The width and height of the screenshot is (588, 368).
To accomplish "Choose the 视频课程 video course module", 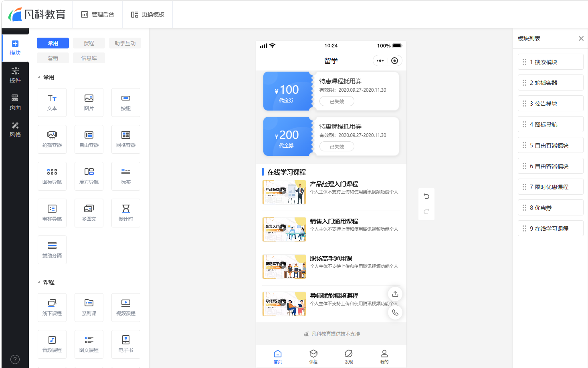I will [126, 307].
